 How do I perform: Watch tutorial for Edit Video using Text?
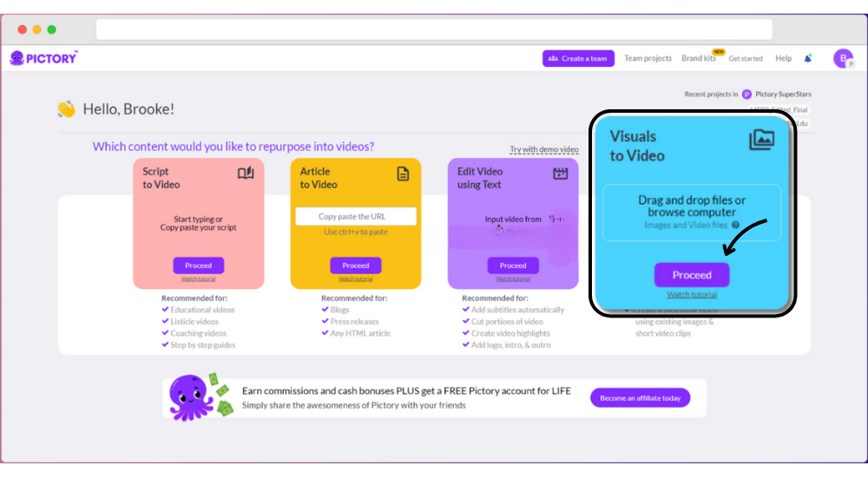click(513, 279)
